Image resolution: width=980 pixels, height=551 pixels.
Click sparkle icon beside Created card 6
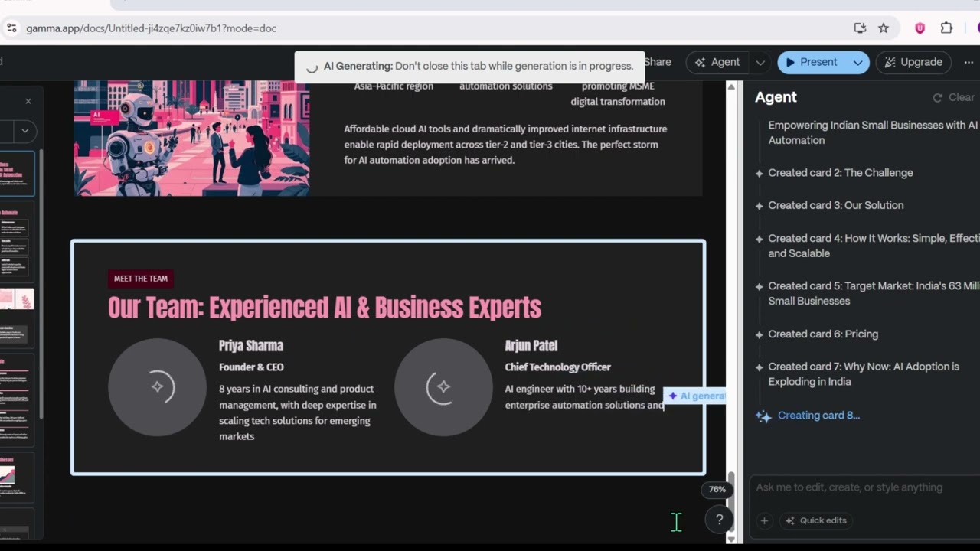pos(759,334)
